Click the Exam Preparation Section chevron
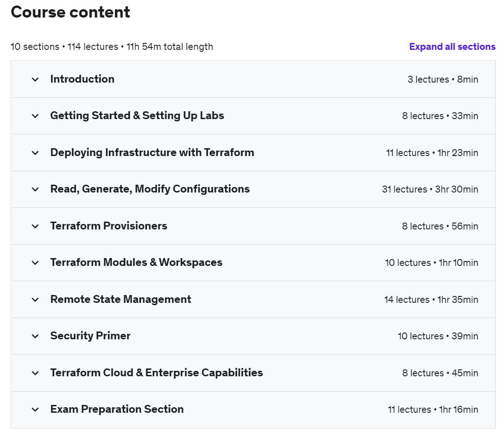Image resolution: width=504 pixels, height=434 pixels. 35,410
